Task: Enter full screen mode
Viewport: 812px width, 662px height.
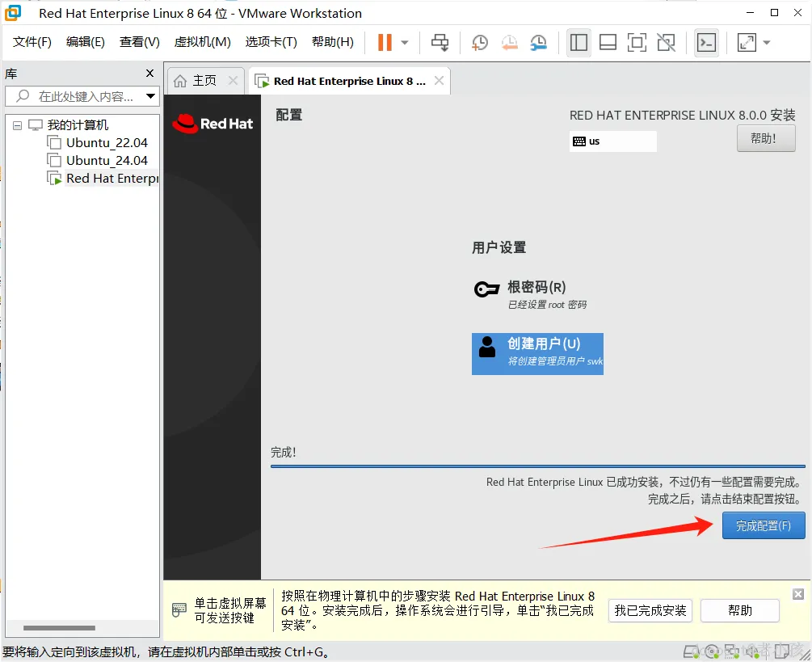Action: pos(637,43)
